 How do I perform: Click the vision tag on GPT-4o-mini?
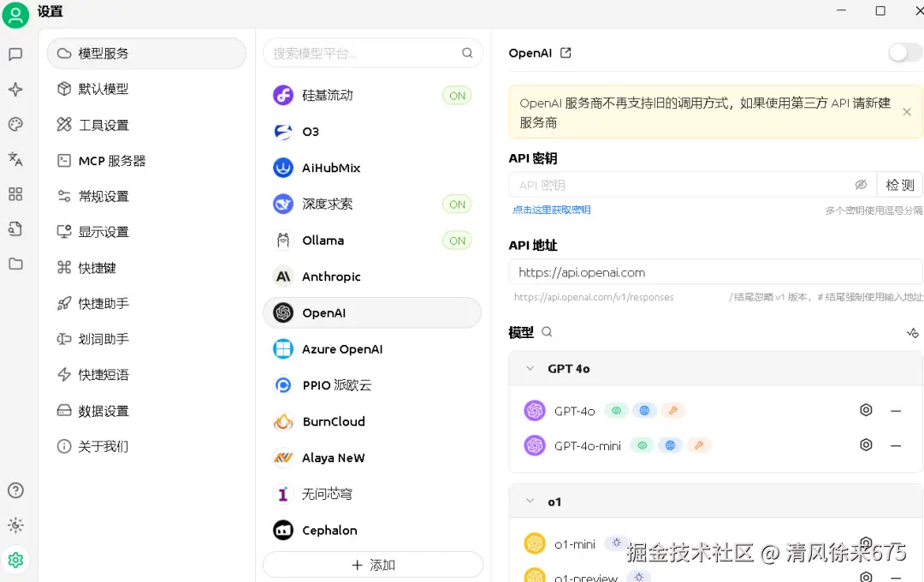pos(643,445)
